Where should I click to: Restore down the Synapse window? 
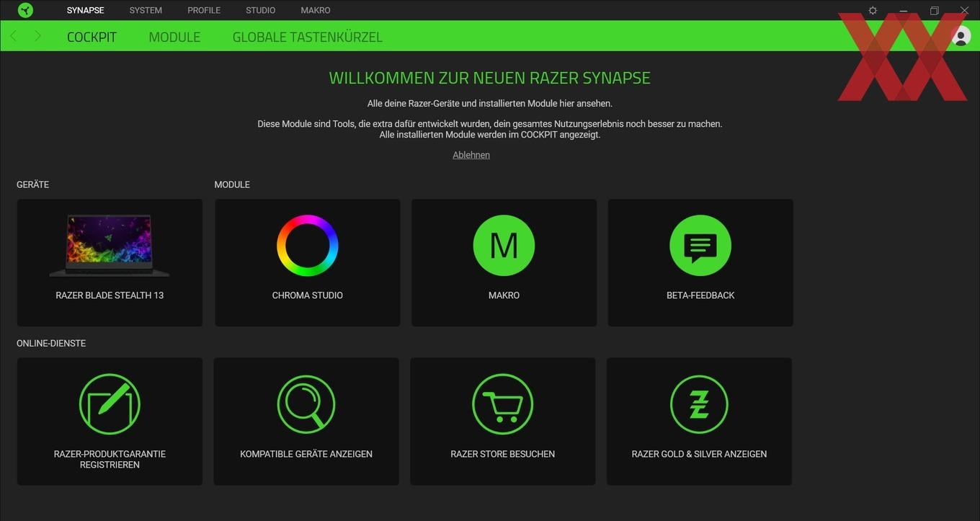(x=934, y=11)
